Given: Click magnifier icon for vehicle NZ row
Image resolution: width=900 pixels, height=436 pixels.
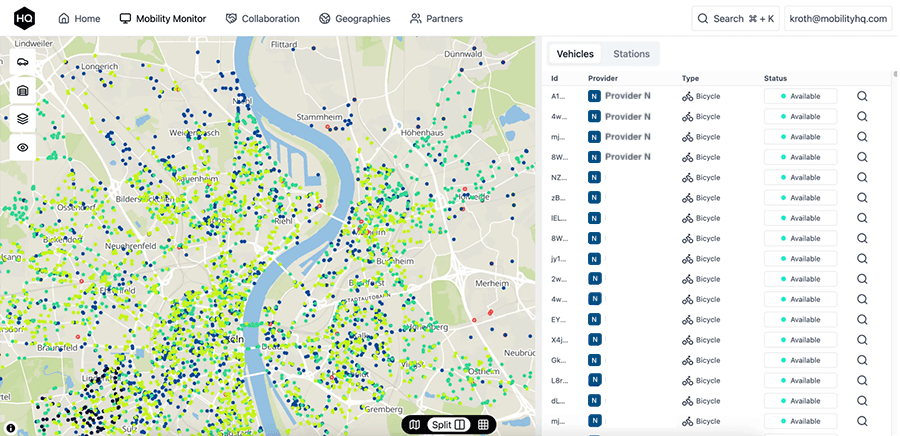Looking at the screenshot, I should [862, 177].
